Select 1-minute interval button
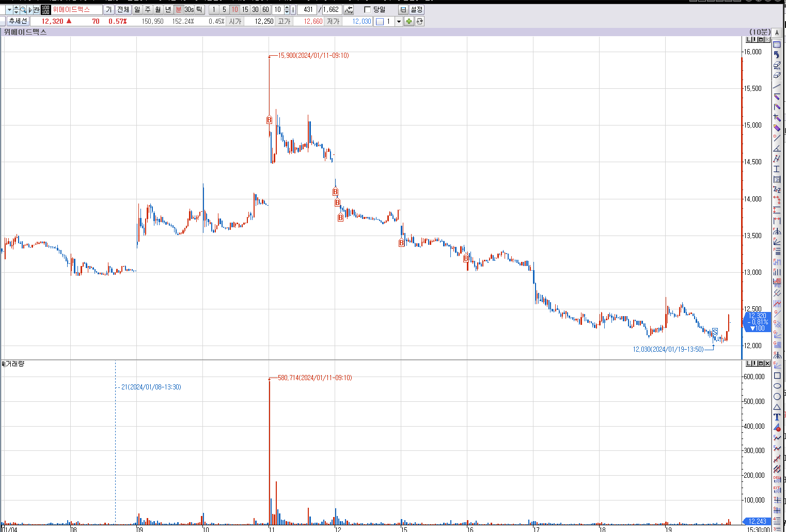Viewport: 786px width, 532px height. [214, 10]
